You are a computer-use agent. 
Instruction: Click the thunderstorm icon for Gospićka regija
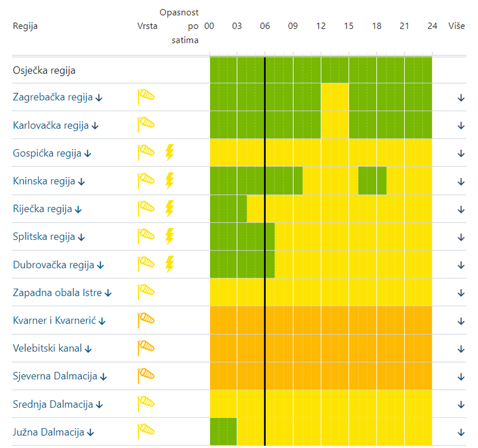[x=169, y=152]
